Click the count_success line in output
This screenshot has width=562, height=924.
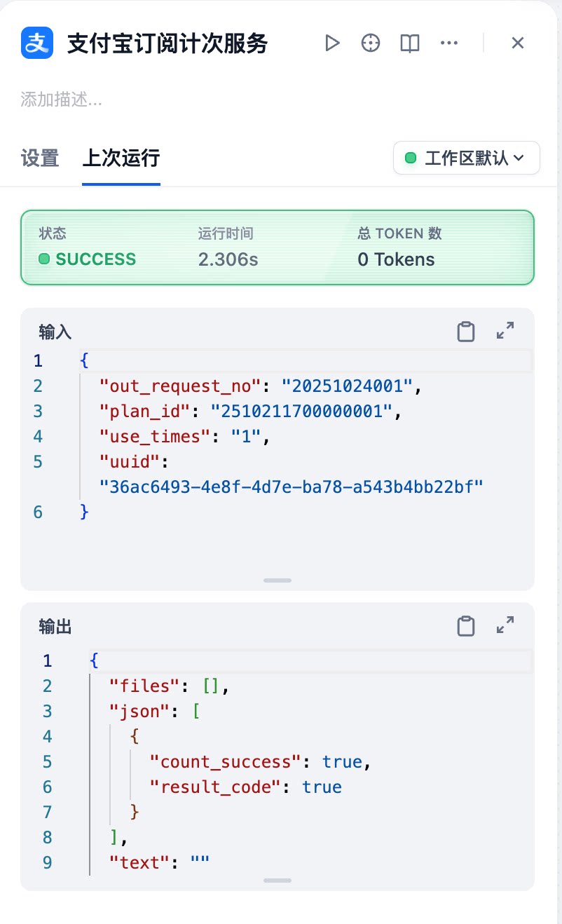261,762
